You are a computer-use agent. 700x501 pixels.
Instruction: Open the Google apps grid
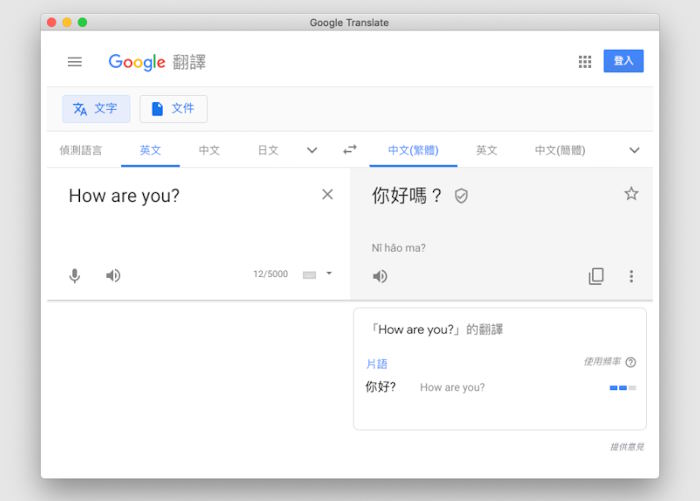pos(585,62)
